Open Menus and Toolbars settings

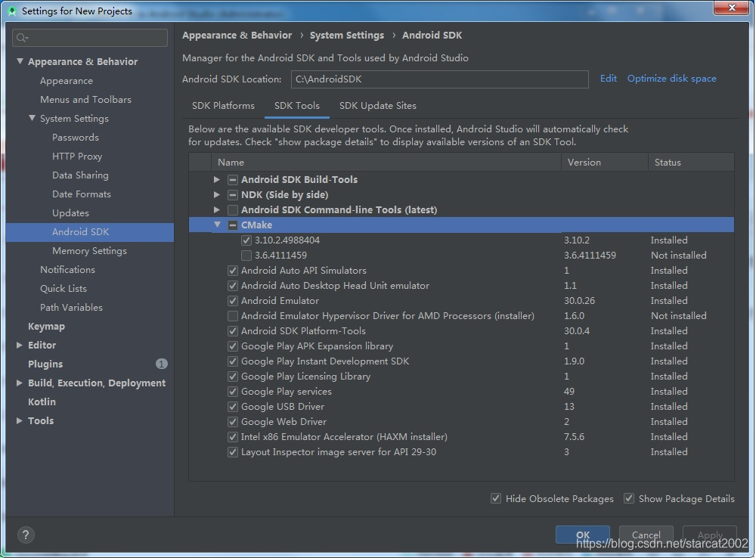(86, 99)
